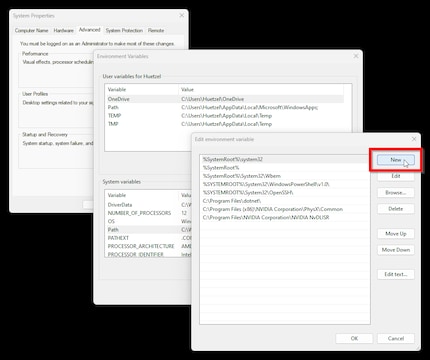Select the WindowsPowerShell v1.0 path entry

[x=285, y=184]
